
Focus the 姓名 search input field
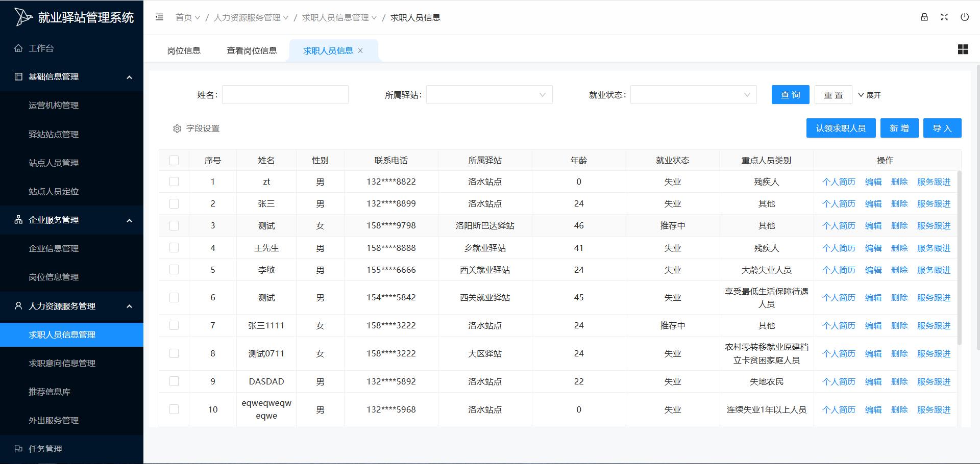coord(285,95)
